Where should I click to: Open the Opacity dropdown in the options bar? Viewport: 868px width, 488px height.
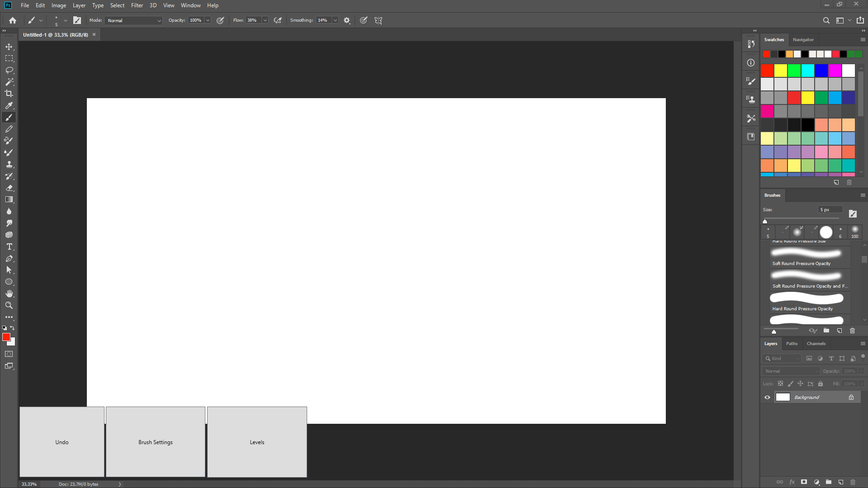click(207, 20)
